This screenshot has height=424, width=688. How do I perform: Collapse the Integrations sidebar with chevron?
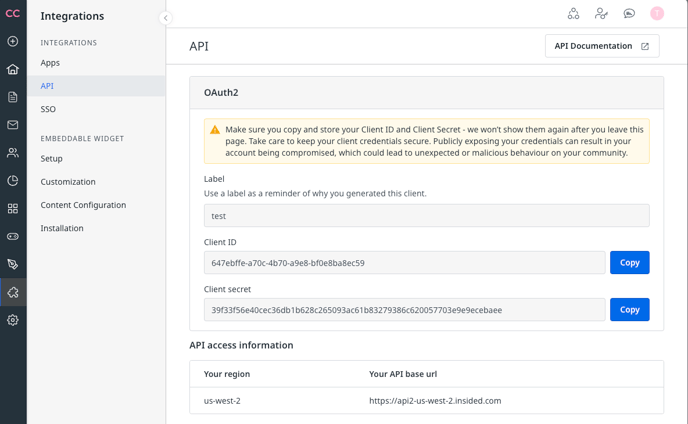pyautogui.click(x=165, y=18)
